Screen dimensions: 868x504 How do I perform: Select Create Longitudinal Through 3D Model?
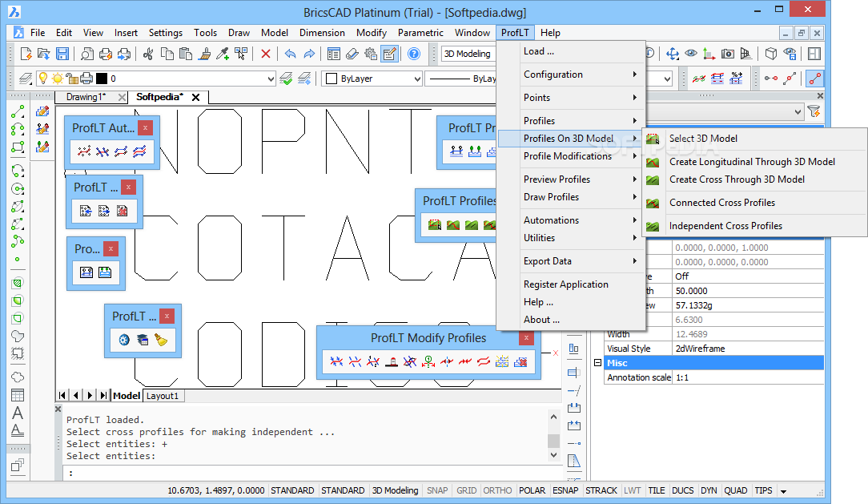point(754,162)
